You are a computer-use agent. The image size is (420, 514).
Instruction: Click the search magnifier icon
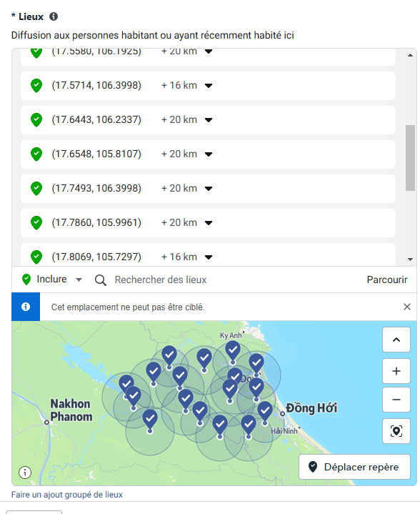(x=100, y=280)
